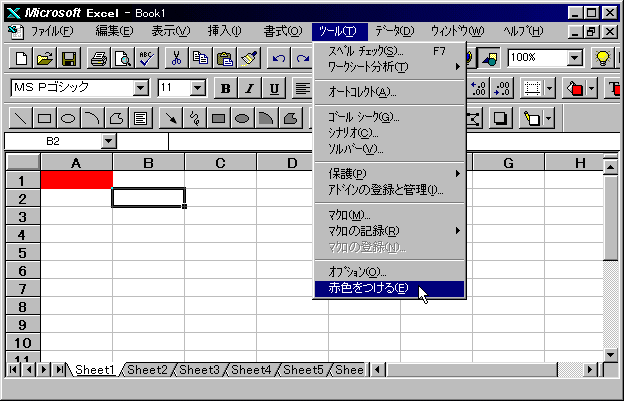Toggle Italic formatting
Screen dimensions: 624x401
pos(250,88)
